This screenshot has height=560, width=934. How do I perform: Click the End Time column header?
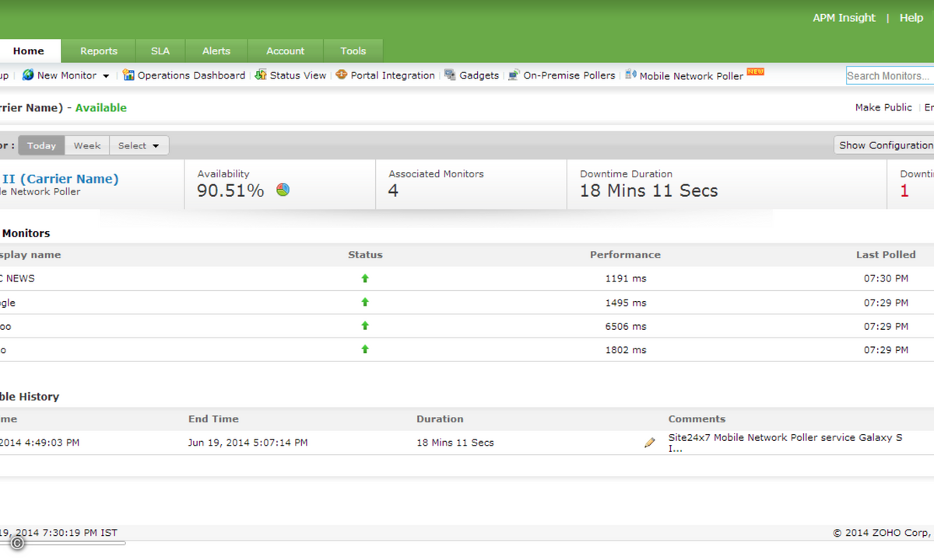(x=213, y=418)
